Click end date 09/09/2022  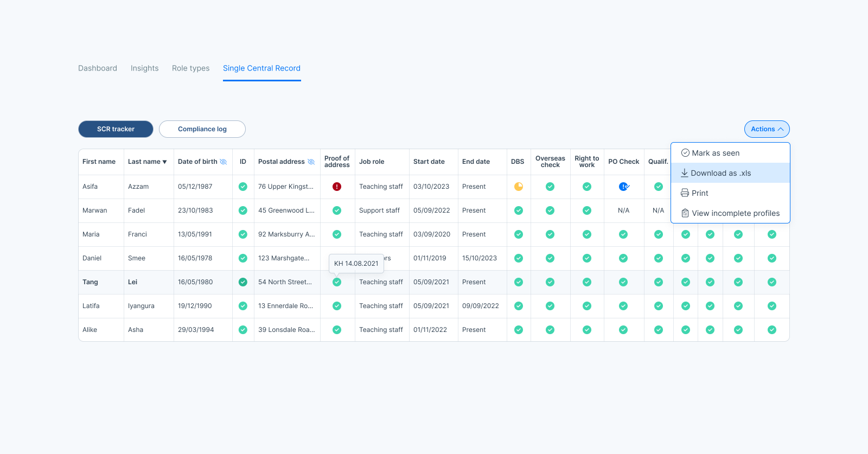point(481,306)
